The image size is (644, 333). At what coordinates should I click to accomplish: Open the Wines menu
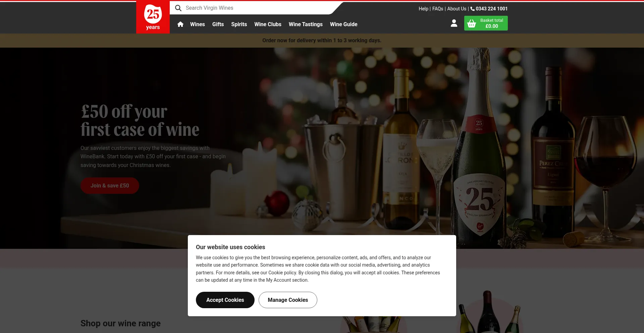click(x=197, y=24)
